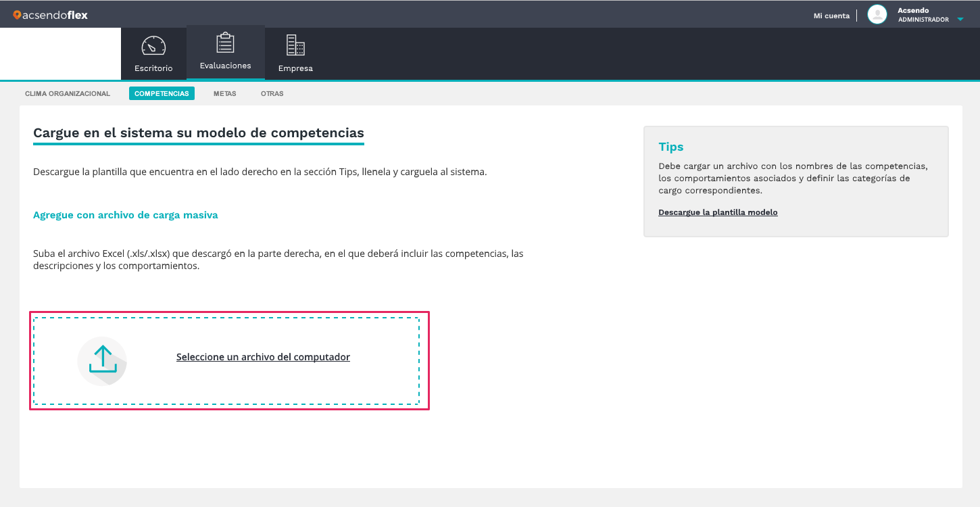Expand the Acsendo administrator dropdown arrow

960,20
